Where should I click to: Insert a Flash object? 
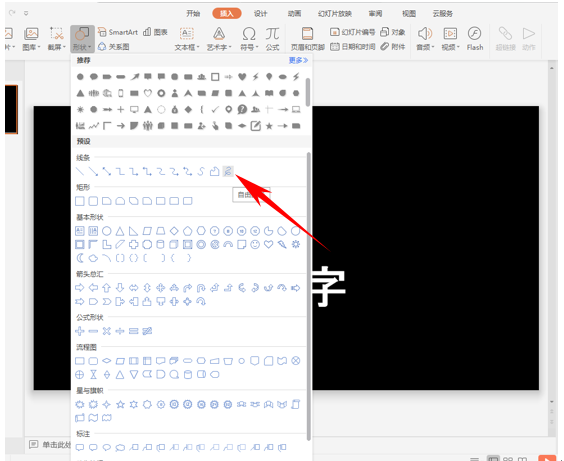pyautogui.click(x=475, y=38)
